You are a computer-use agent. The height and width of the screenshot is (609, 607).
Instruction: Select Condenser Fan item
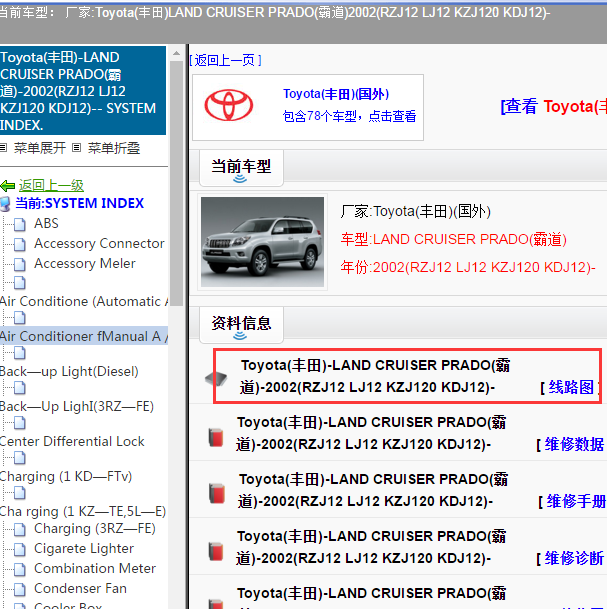tap(80, 590)
